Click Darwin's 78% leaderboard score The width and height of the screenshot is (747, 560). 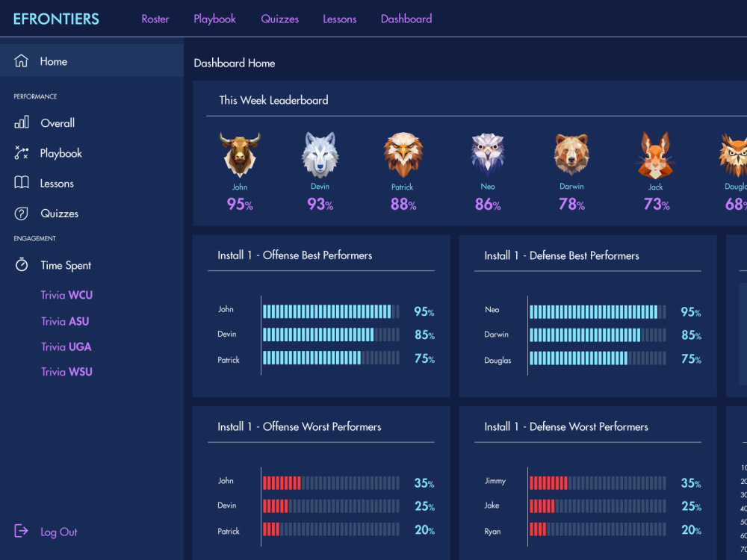coord(571,205)
